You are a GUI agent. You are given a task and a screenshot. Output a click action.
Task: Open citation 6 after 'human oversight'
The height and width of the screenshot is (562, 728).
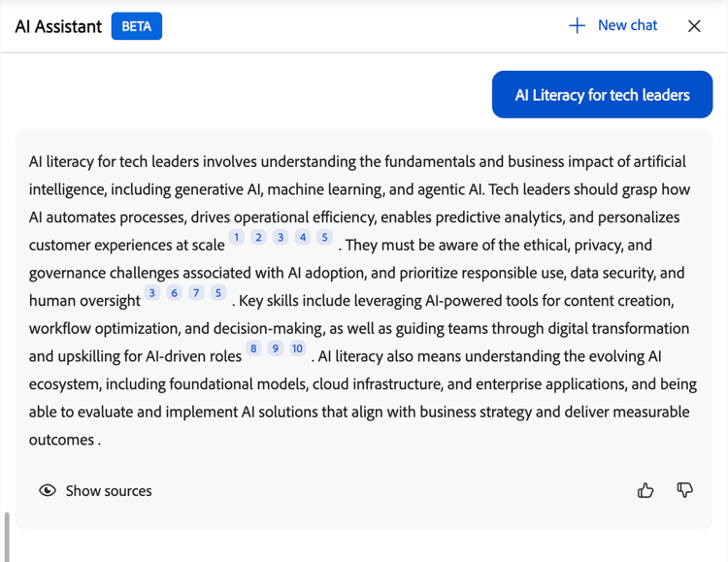175,293
